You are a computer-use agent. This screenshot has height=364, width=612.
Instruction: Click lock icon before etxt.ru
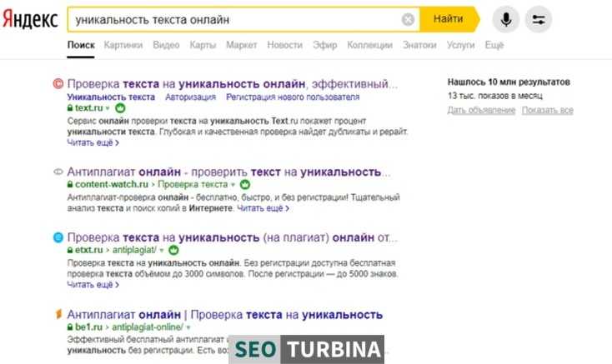70,250
